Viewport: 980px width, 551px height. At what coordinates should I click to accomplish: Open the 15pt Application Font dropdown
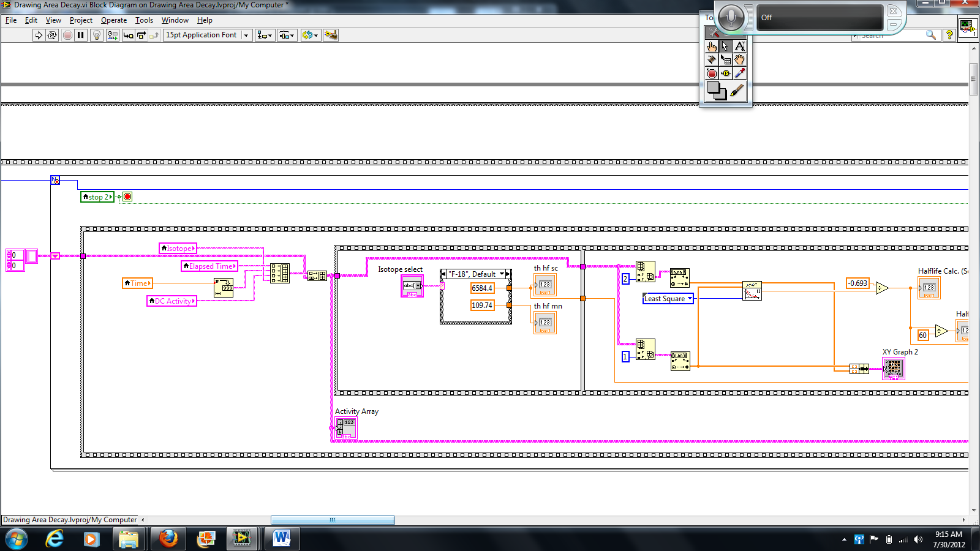point(208,35)
